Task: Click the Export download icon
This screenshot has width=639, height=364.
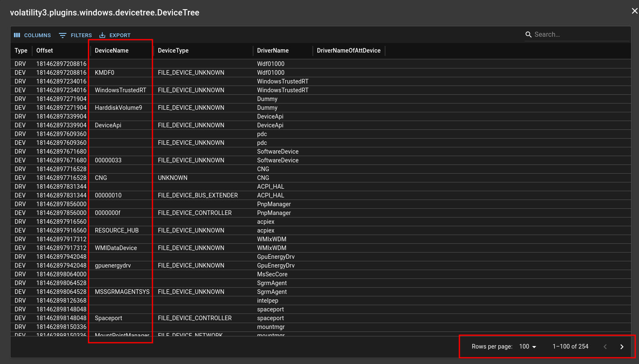Action: (102, 35)
